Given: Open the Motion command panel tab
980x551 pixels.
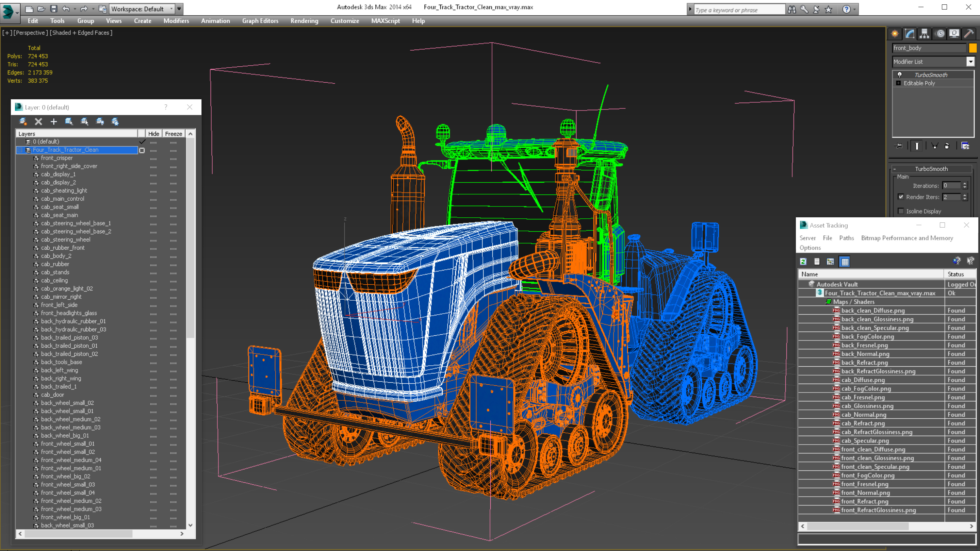Looking at the screenshot, I should click(x=940, y=34).
